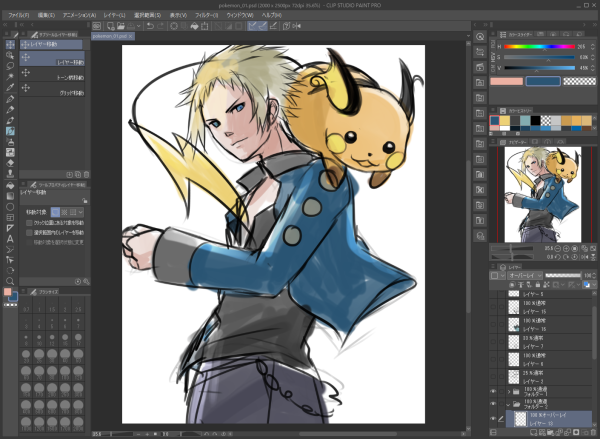Click the New canvas icon in the command bar
The image size is (600, 439).
[111, 26]
